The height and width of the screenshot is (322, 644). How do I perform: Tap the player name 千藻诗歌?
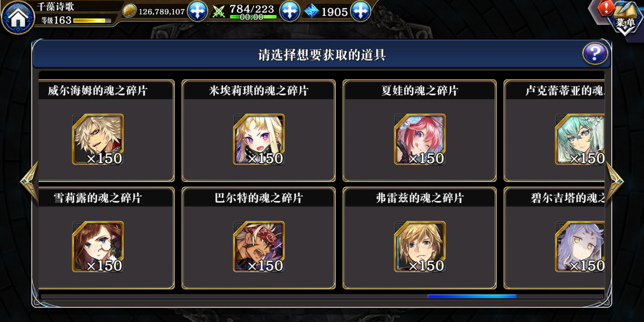(55, 7)
